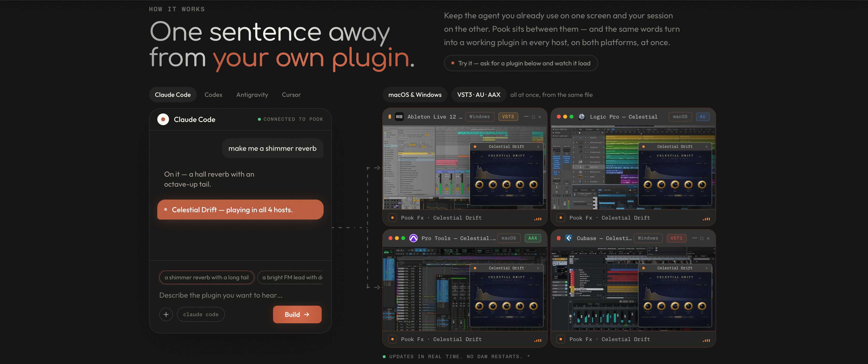Click the Windows badge in the Cubase window
This screenshot has height=364, width=868.
tap(648, 238)
